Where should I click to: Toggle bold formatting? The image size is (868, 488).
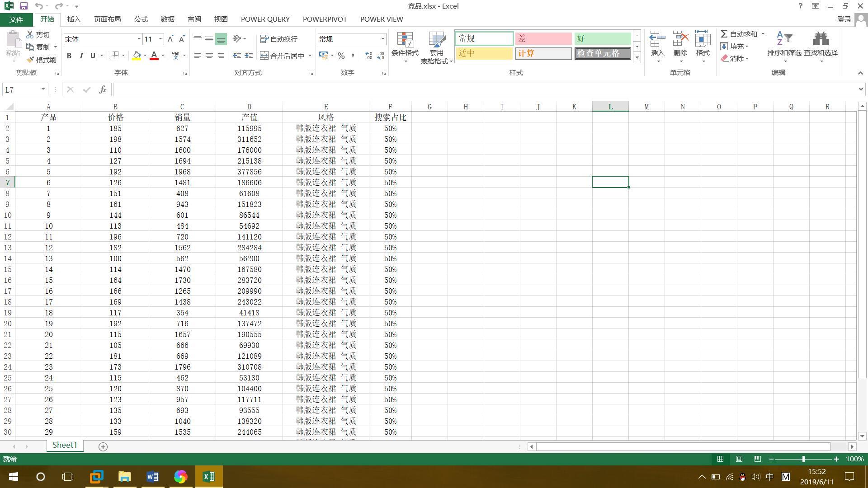click(x=69, y=56)
